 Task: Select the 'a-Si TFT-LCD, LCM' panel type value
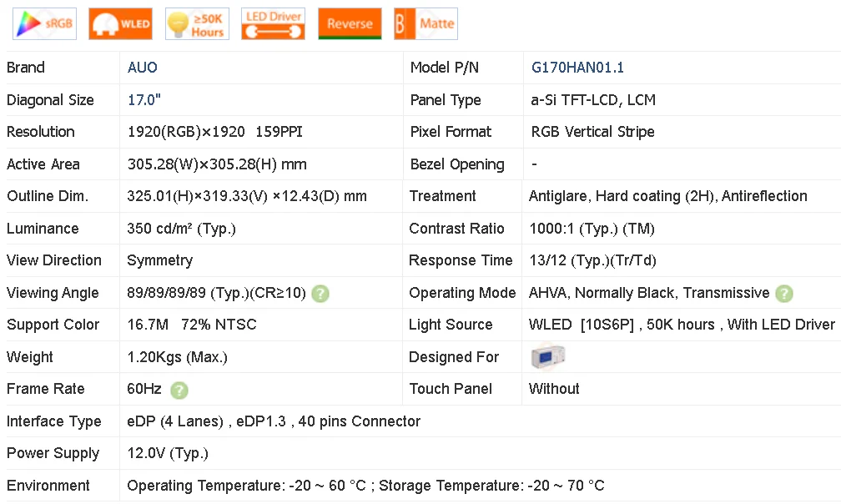[593, 100]
